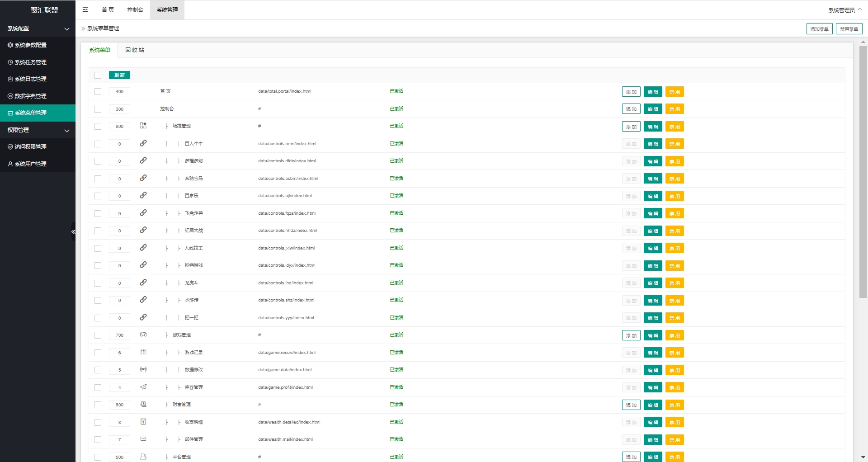This screenshot has height=462, width=868.
Task: Collapse the left sidebar with double-arrow handle
Action: click(x=73, y=231)
